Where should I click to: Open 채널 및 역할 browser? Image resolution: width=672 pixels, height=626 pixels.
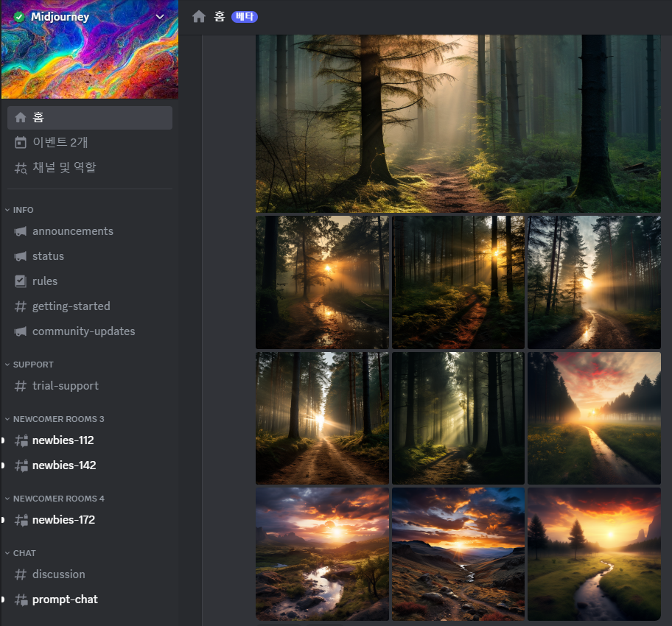pos(90,167)
